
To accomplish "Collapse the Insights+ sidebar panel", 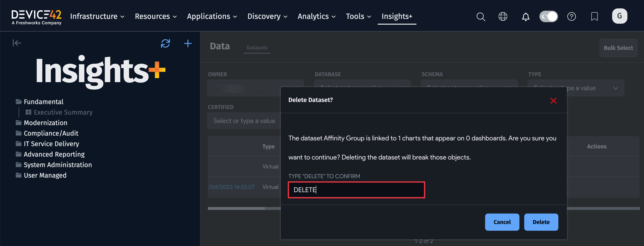I will (17, 43).
